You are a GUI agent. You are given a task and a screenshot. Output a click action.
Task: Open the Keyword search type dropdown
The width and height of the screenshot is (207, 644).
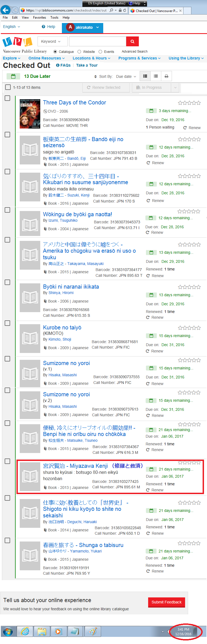(53, 41)
